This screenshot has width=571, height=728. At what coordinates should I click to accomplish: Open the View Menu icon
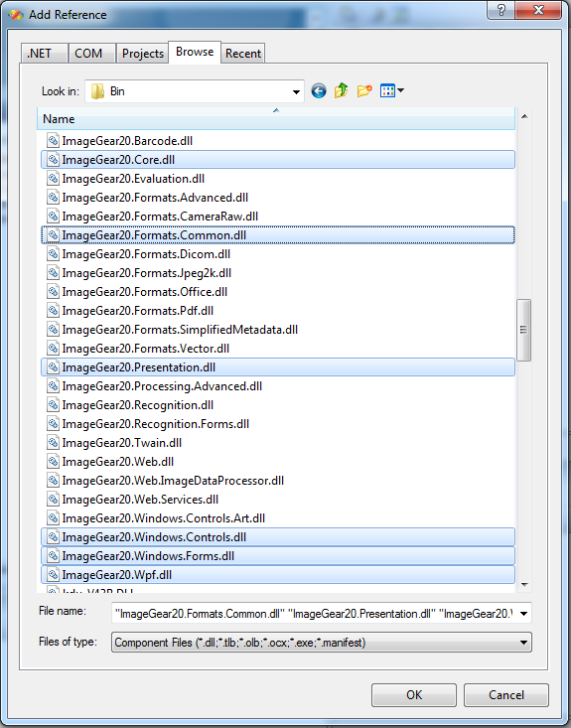[387, 90]
